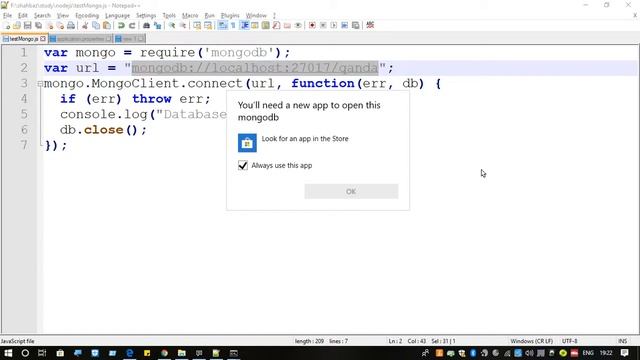Click 'INS' mode in status bar
The height and width of the screenshot is (360, 640).
coord(622,341)
